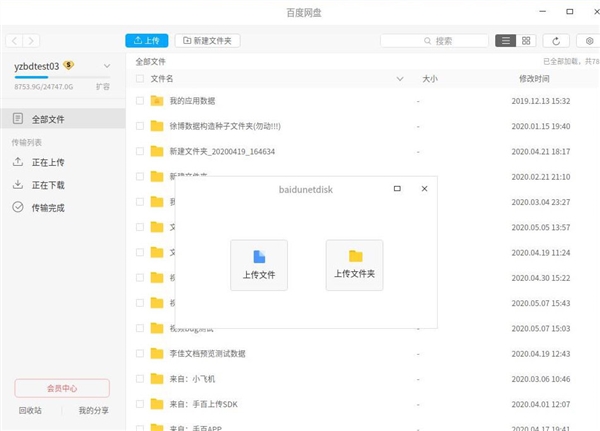Image resolution: width=600 pixels, height=431 pixels.
Task: Go back with the left arrow
Action: tap(13, 41)
